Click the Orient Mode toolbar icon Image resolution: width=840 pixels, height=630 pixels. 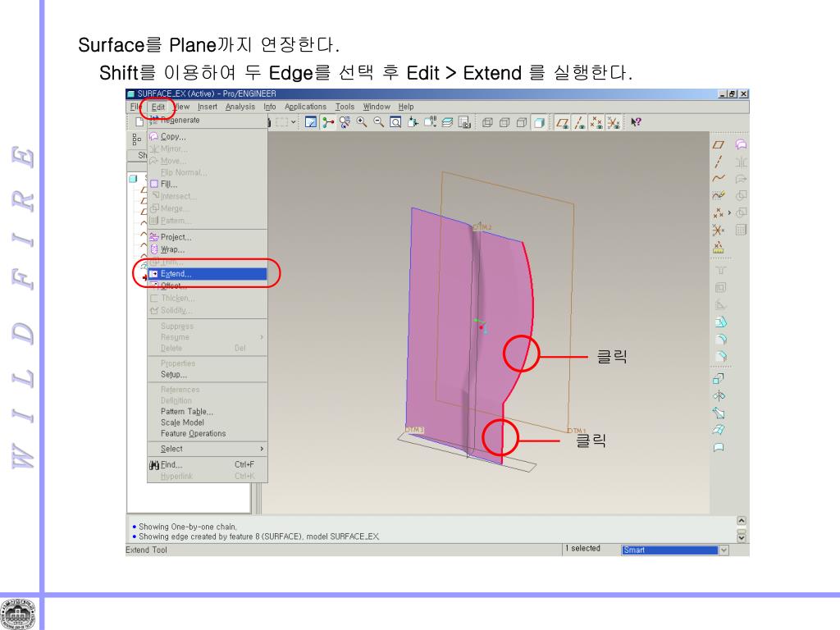[345, 122]
